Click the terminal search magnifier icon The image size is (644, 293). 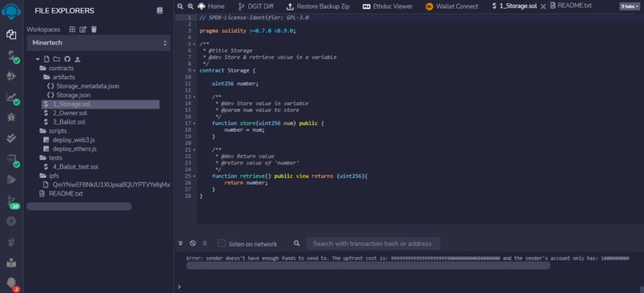tap(296, 244)
